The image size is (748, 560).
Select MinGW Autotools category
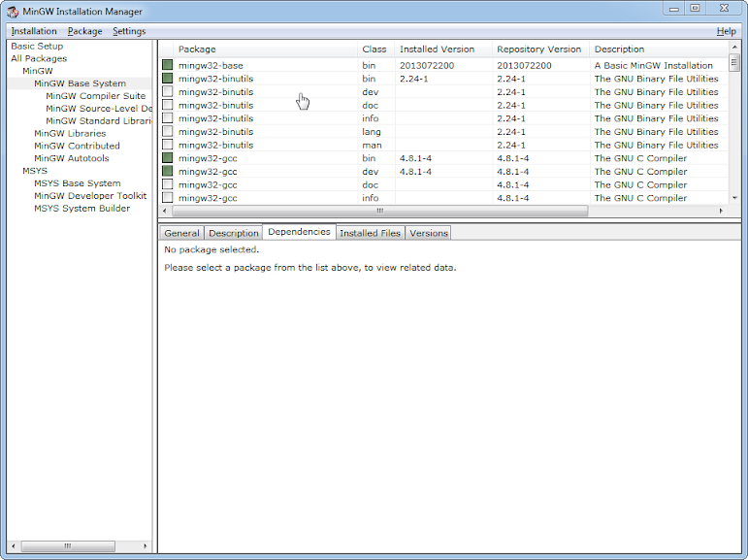72,158
